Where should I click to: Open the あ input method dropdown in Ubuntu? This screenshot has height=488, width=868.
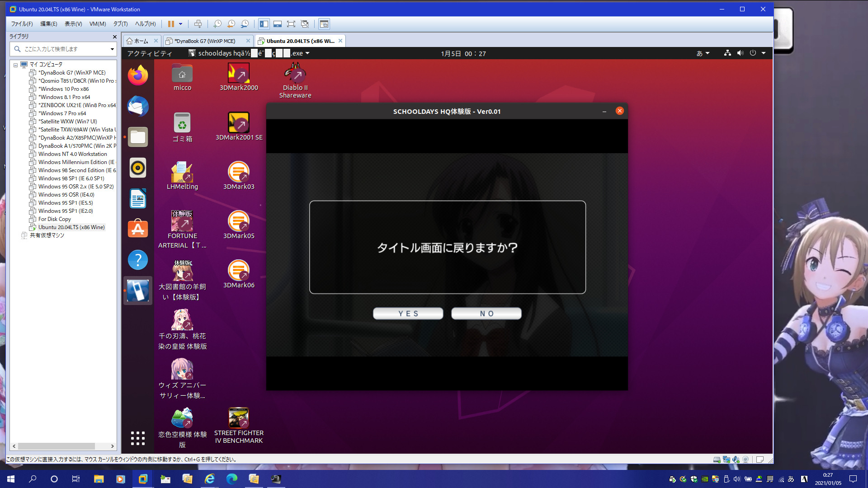pos(703,53)
